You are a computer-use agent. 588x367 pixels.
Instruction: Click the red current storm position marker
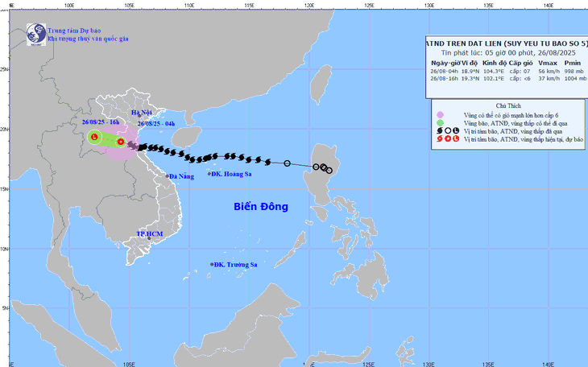click(x=120, y=142)
